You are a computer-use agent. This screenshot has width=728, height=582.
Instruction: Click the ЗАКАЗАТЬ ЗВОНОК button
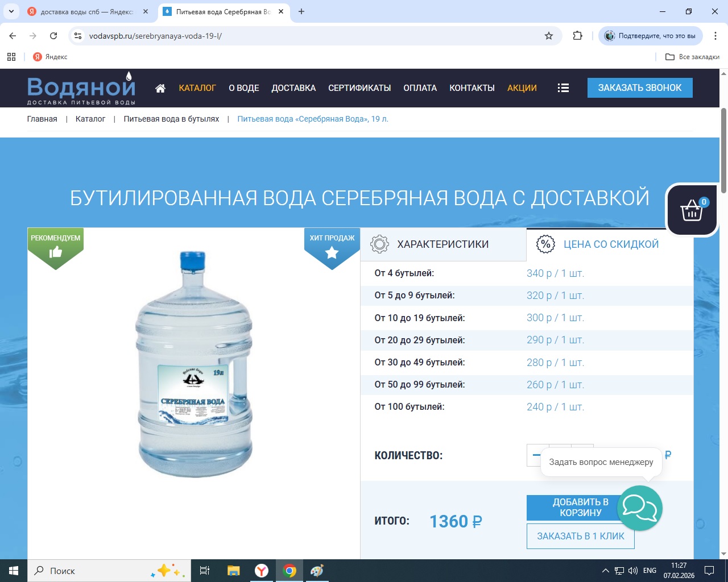tap(640, 88)
